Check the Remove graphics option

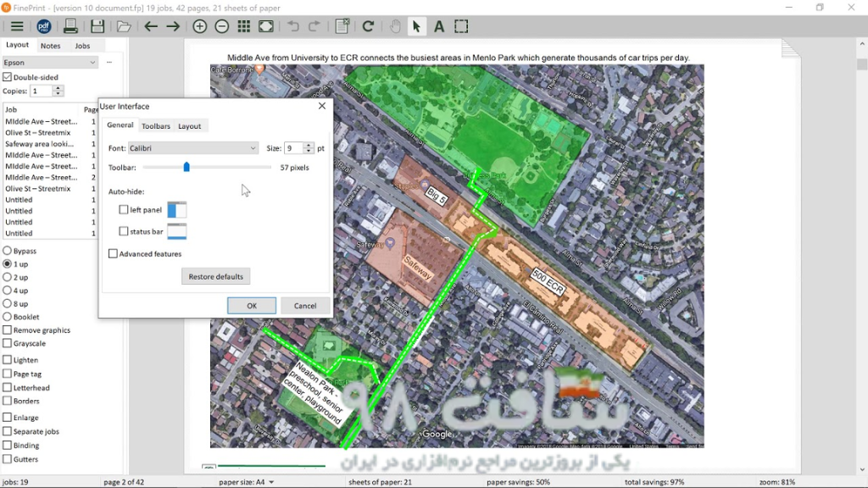(x=7, y=330)
